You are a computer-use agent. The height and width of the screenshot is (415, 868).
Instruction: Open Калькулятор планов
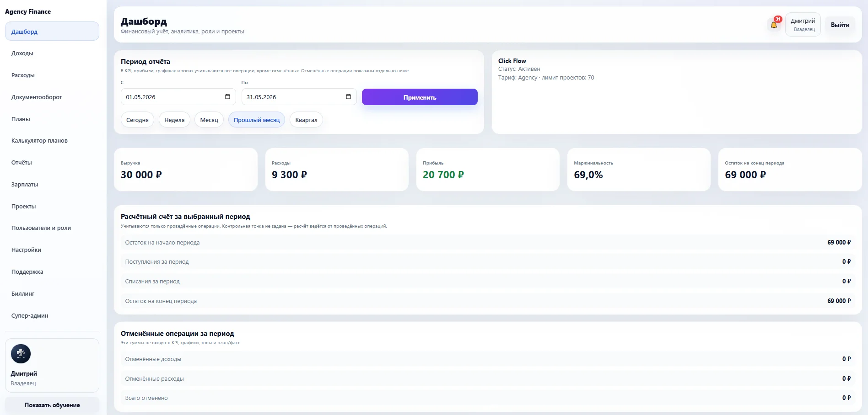click(x=52, y=141)
